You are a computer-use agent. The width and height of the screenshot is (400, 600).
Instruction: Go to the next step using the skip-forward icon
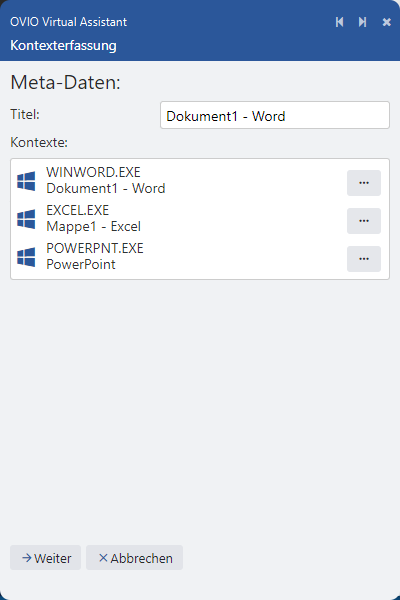pyautogui.click(x=362, y=22)
